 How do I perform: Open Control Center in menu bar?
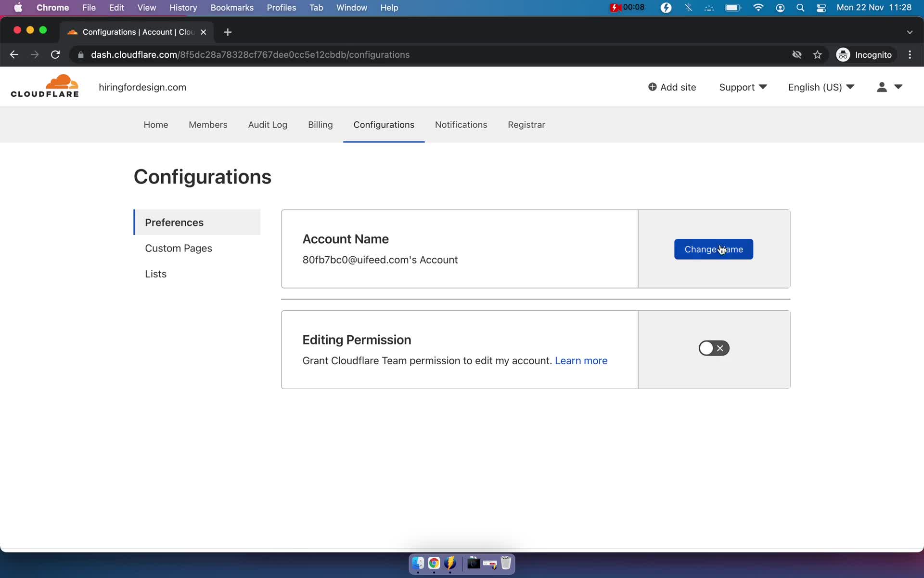point(821,8)
